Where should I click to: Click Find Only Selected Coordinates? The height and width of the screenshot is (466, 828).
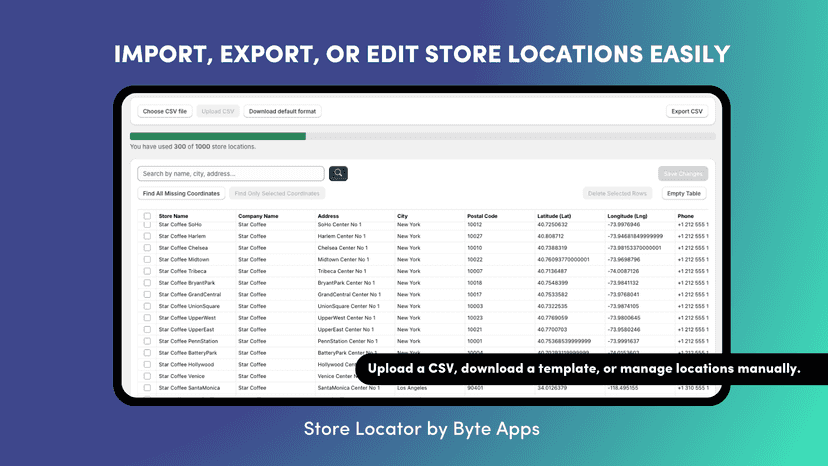click(277, 193)
